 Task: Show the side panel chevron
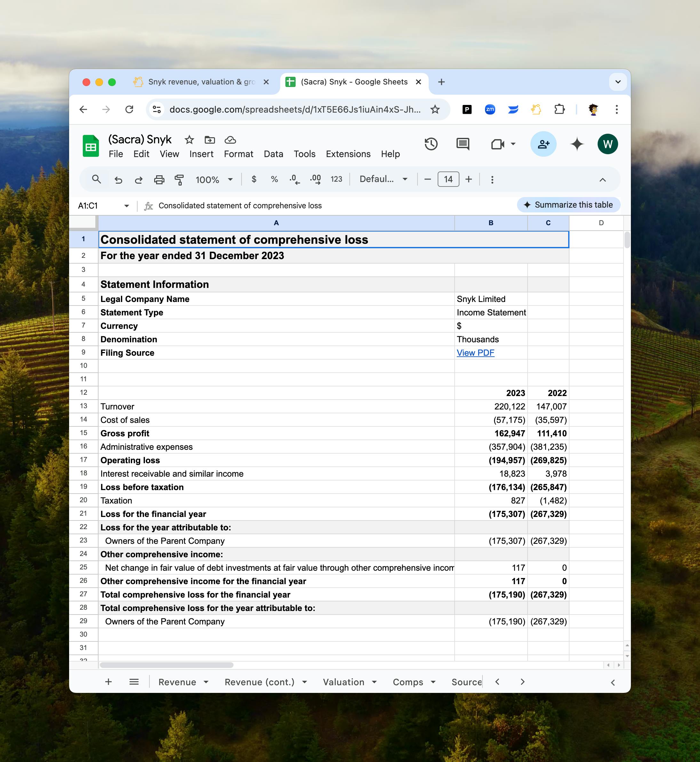(x=613, y=682)
